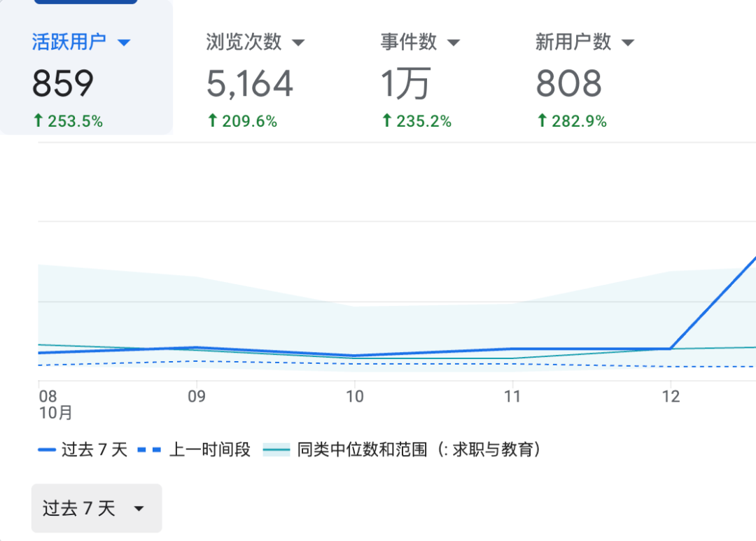Click the 09 date axis label
Viewport: 756px width, 541px height.
(x=197, y=397)
